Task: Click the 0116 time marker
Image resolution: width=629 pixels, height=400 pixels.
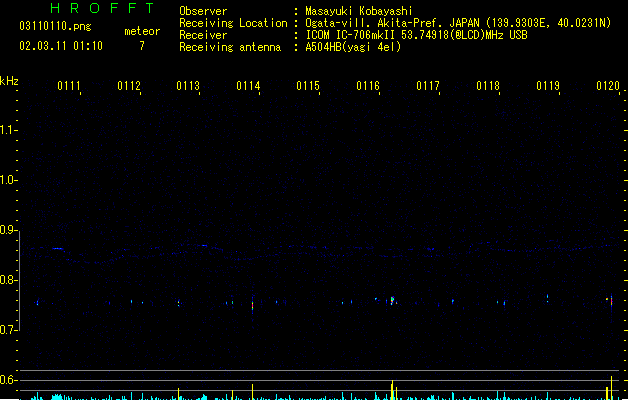Action: (368, 86)
